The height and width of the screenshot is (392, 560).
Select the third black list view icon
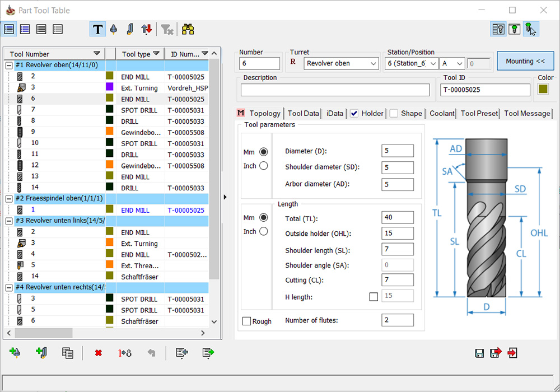(41, 29)
